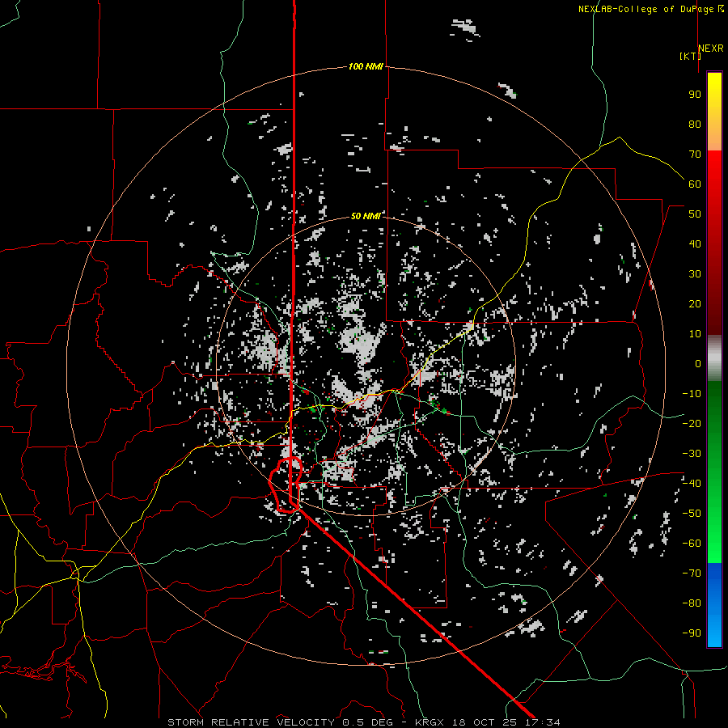728x728 pixels.
Task: Click the -20 scale value
Action: click(x=692, y=423)
